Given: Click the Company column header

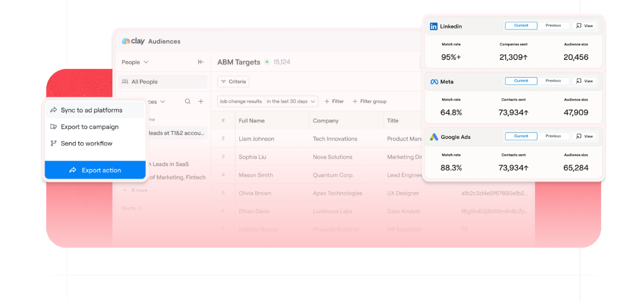Looking at the screenshot, I should (326, 120).
